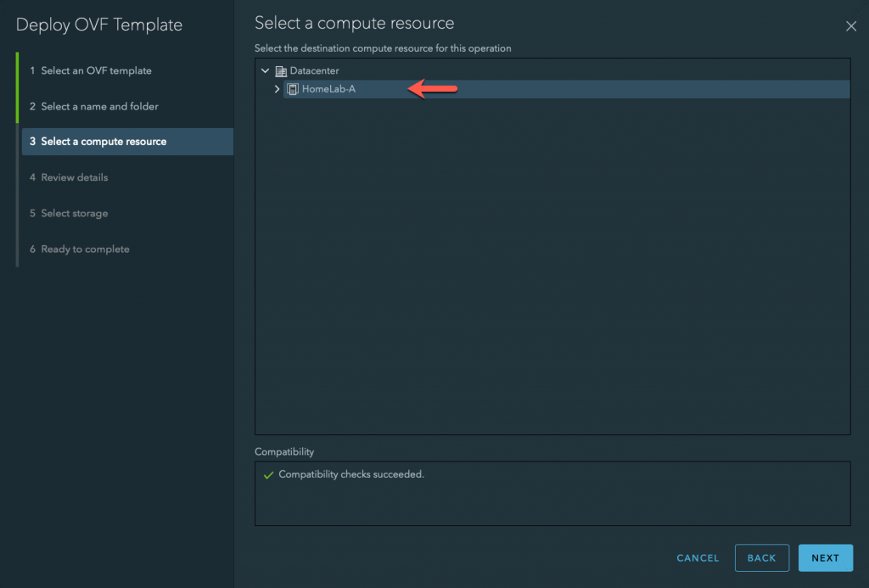
Task: Click the 'Compatibility' section label
Action: pyautogui.click(x=284, y=451)
